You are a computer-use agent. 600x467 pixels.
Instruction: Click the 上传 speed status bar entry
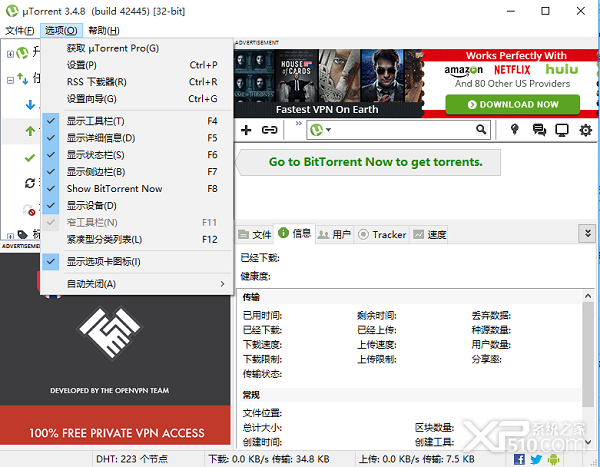[416, 459]
